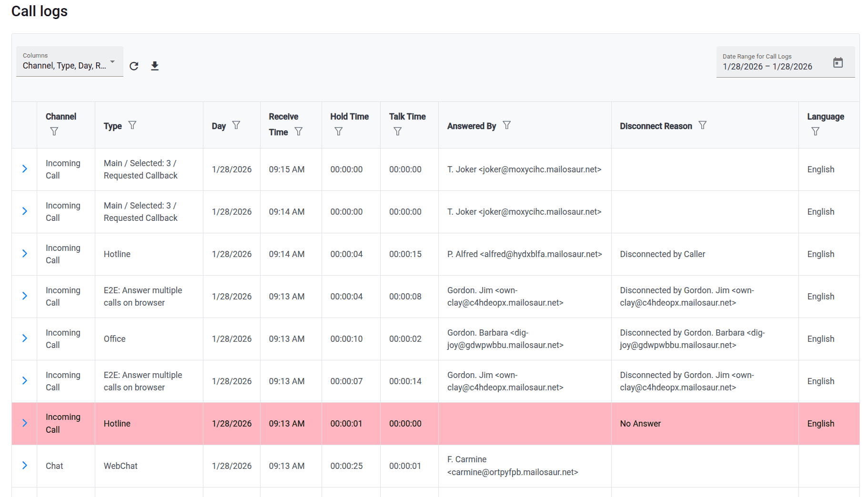Expand the E2E row with hold time 00:00:04
Image resolution: width=868 pixels, height=497 pixels.
pyautogui.click(x=25, y=296)
